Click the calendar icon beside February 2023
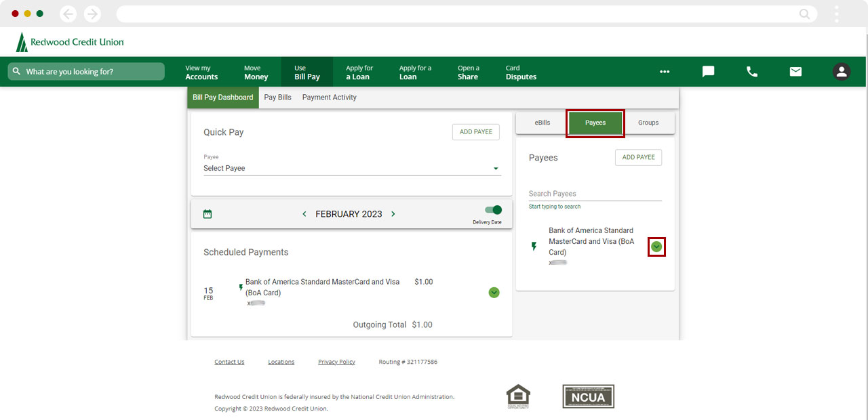868x420 pixels. 208,214
